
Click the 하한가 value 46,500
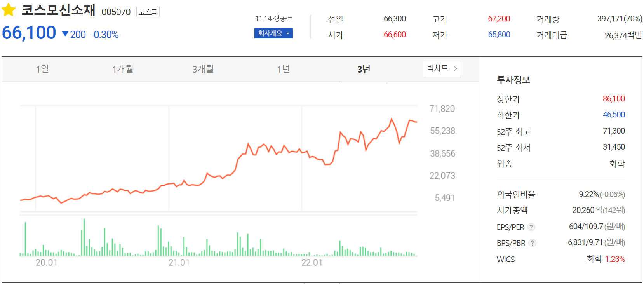point(614,115)
